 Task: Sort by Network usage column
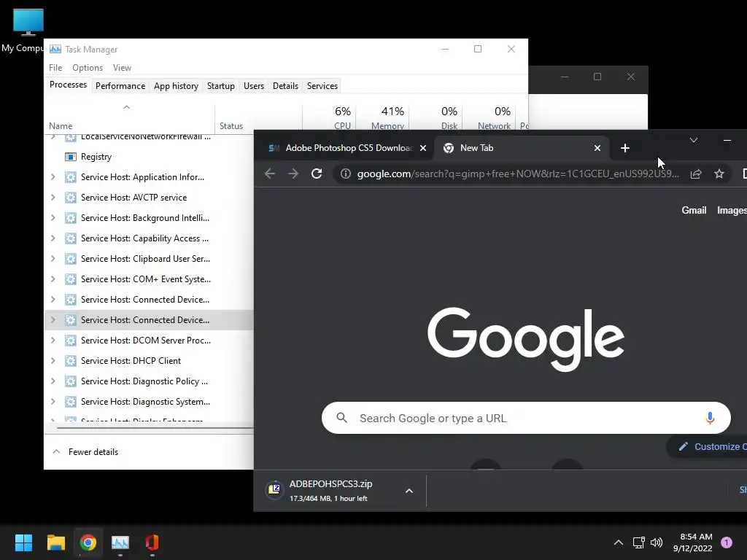pos(489,117)
